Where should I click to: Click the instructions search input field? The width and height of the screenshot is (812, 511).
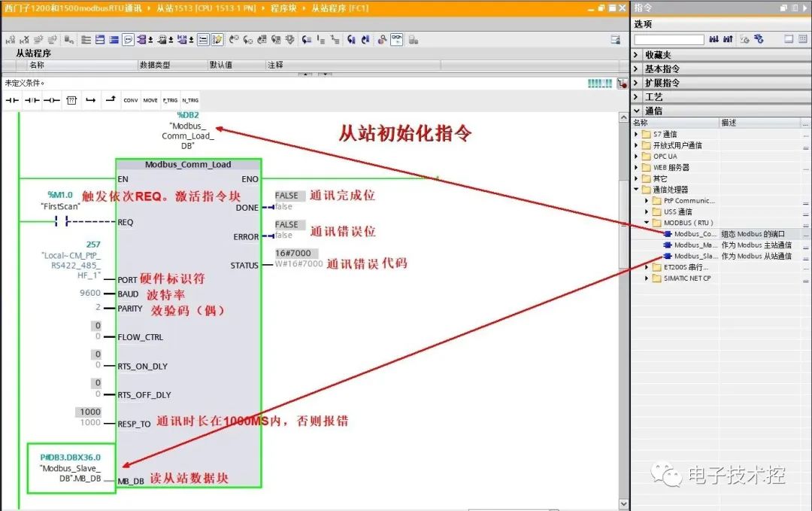click(x=669, y=40)
